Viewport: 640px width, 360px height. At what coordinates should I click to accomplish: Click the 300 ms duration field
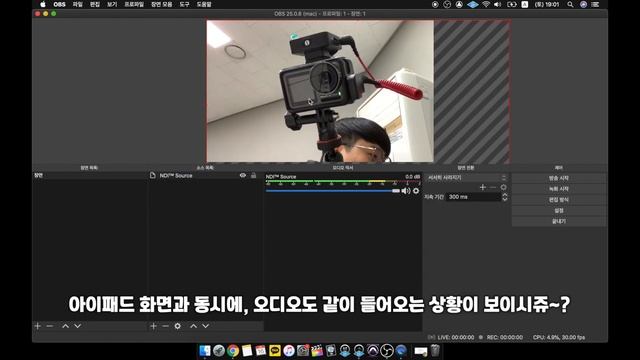(473, 197)
